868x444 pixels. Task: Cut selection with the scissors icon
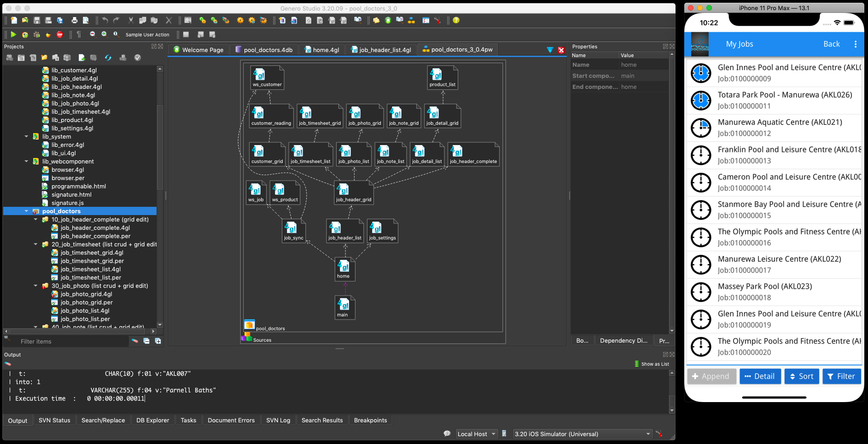click(x=131, y=20)
